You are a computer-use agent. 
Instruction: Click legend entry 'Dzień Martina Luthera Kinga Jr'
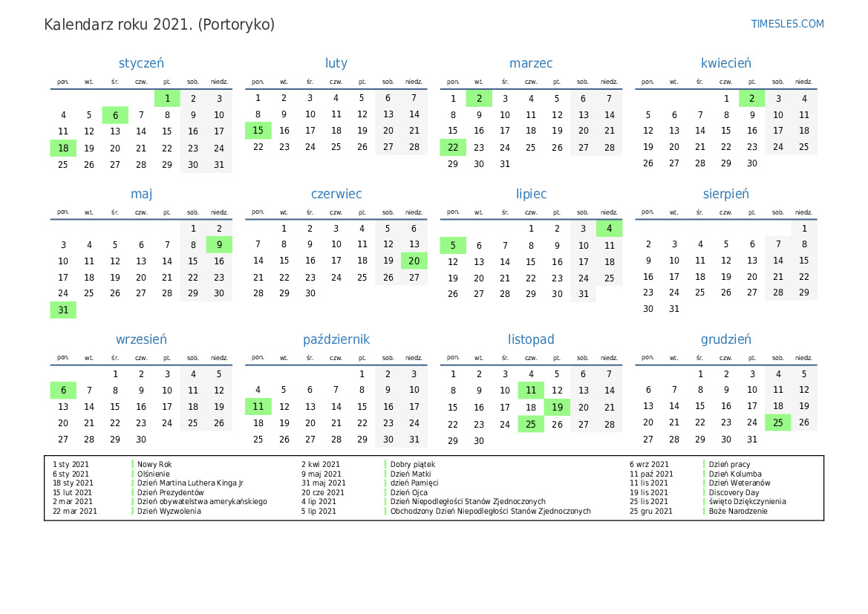(x=190, y=483)
